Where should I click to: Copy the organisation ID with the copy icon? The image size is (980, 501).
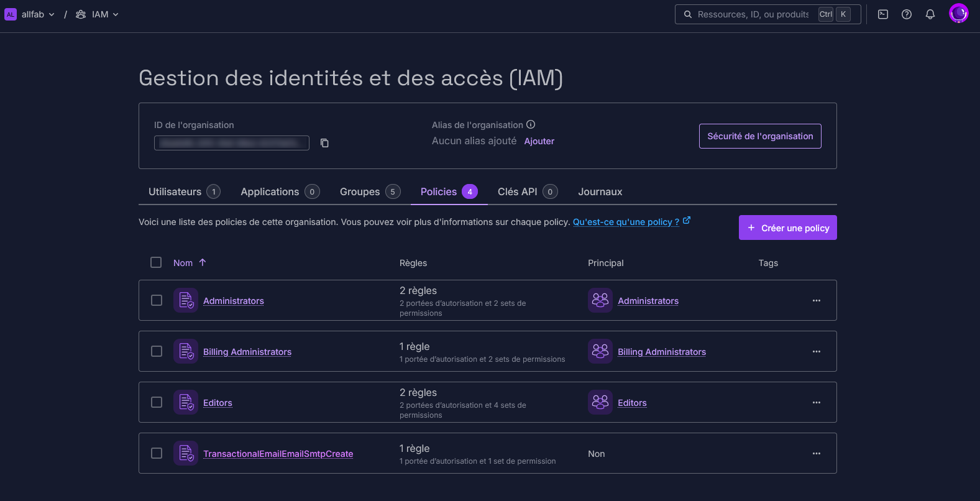pos(324,143)
